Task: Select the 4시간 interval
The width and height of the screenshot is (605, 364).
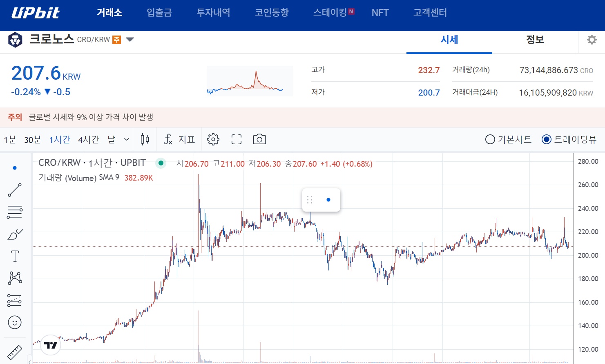Action: click(x=89, y=140)
